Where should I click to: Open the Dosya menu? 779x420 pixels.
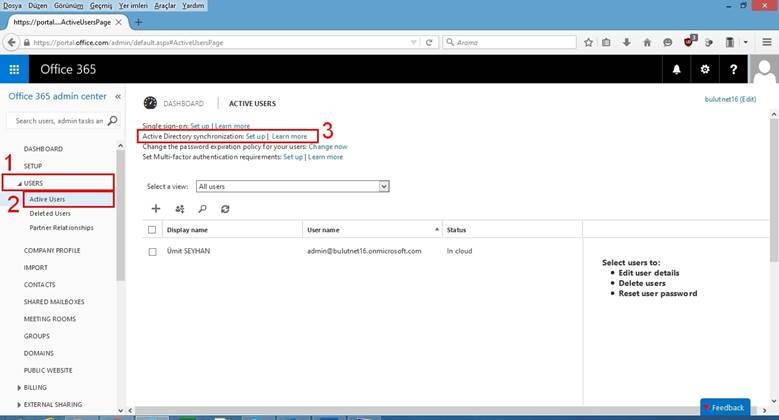12,5
